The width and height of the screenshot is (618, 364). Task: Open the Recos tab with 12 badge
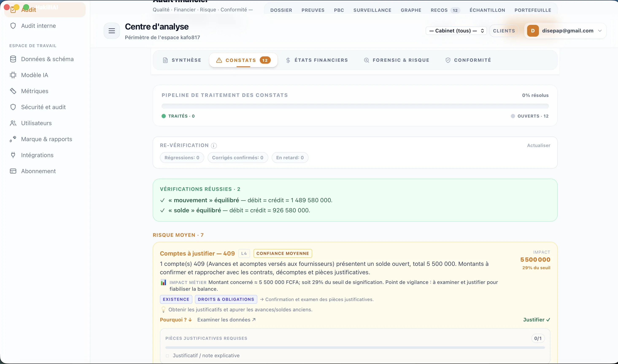tap(445, 10)
